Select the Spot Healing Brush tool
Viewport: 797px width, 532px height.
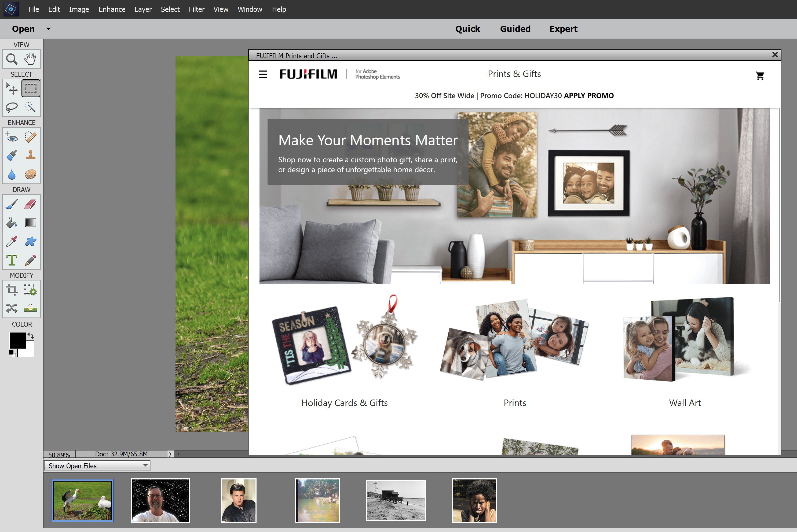pos(30,137)
